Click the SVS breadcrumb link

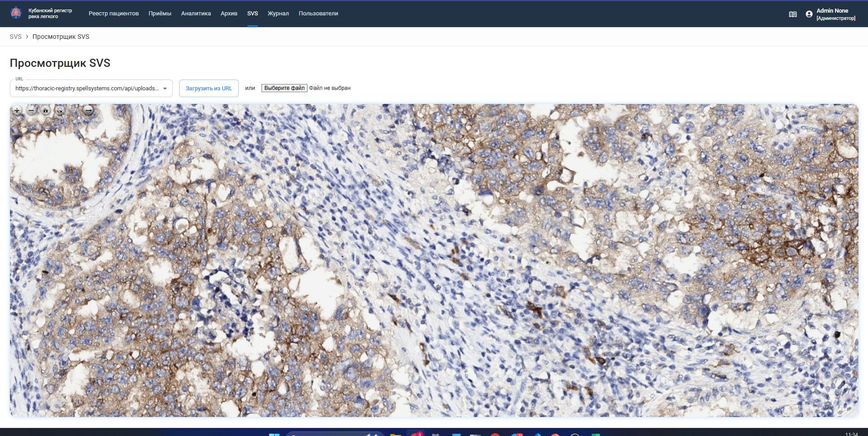click(15, 37)
